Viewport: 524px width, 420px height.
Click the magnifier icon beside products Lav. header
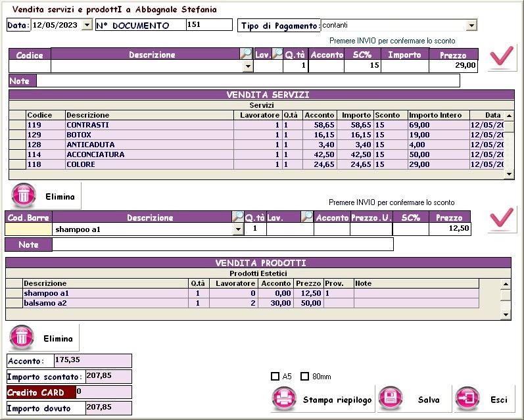[307, 217]
